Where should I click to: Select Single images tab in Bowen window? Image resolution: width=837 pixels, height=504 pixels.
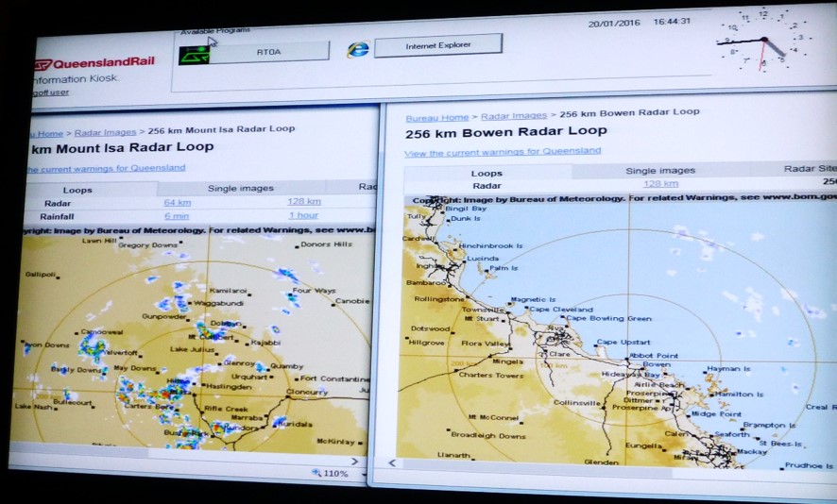tap(660, 170)
